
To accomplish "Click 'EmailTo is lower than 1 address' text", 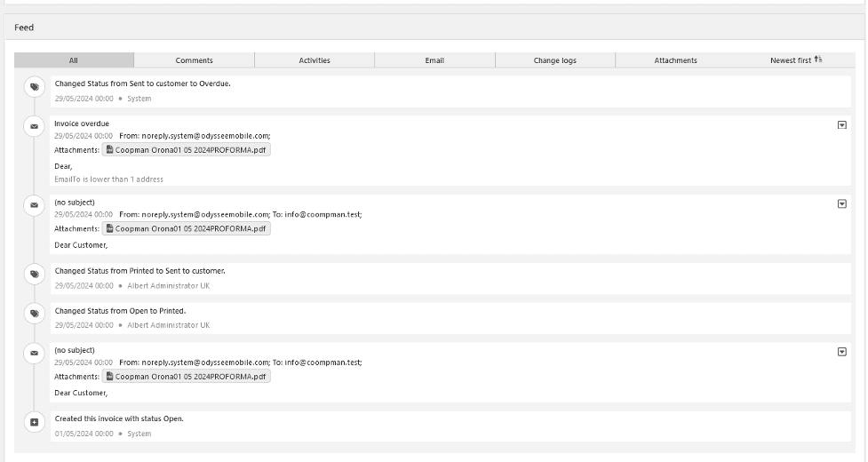I will (x=108, y=179).
